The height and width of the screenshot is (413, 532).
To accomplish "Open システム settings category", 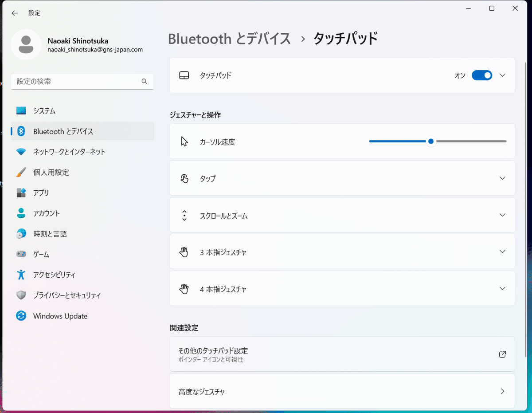I will point(82,111).
